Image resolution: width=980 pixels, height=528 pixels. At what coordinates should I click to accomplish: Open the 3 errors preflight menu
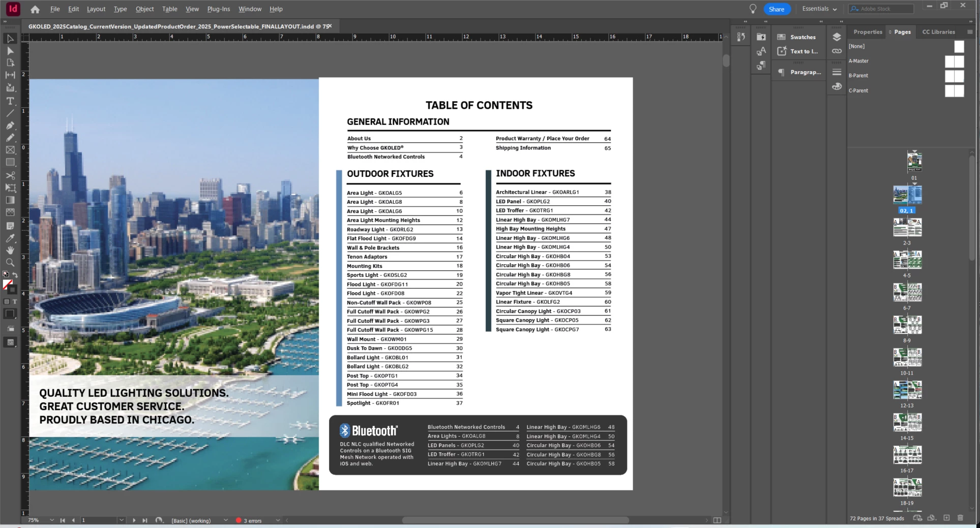pos(278,520)
